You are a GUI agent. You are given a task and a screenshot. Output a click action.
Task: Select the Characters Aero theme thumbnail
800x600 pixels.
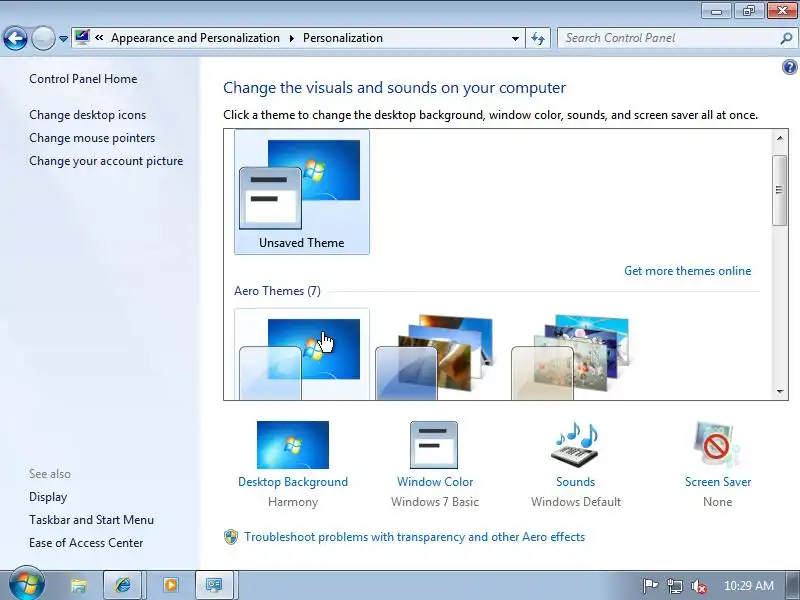click(x=570, y=356)
